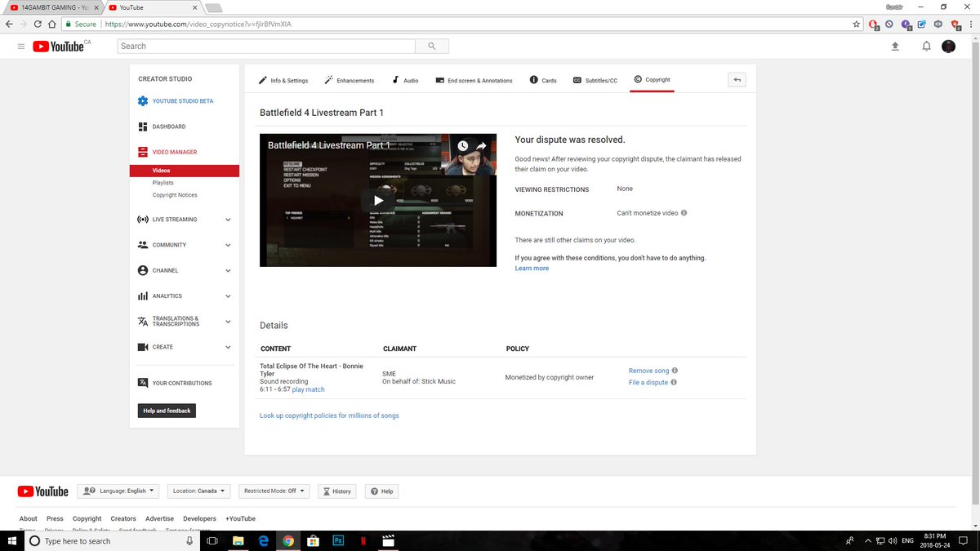Click the Task View taskbar icon
Viewport: 980px width, 551px height.
[212, 540]
